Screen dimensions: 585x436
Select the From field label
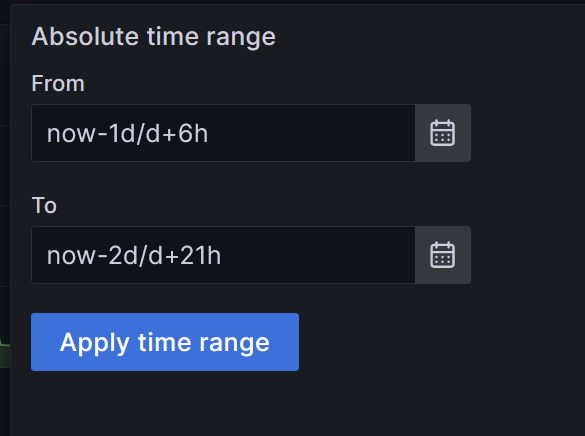pyautogui.click(x=58, y=83)
